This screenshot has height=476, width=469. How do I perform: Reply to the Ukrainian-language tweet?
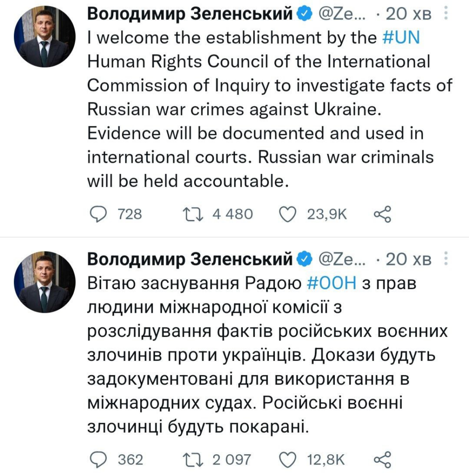coord(98,460)
